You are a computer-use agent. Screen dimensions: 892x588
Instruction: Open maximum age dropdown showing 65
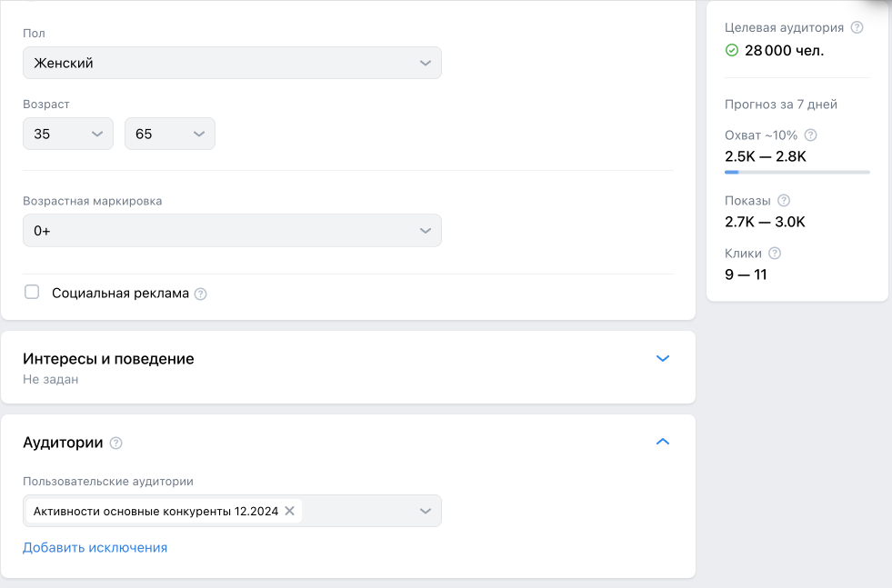click(170, 134)
